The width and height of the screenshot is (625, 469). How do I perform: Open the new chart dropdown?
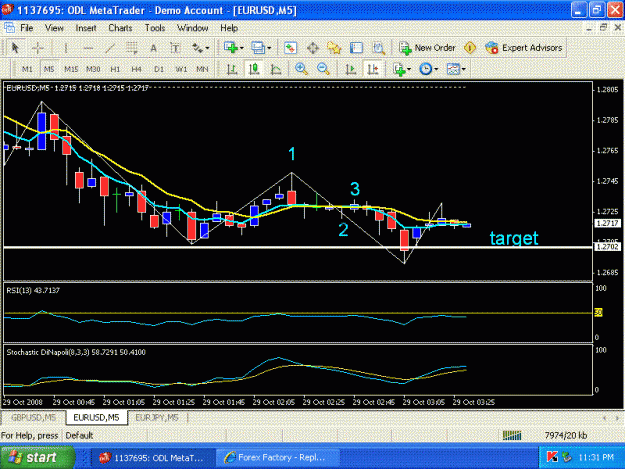(x=234, y=48)
